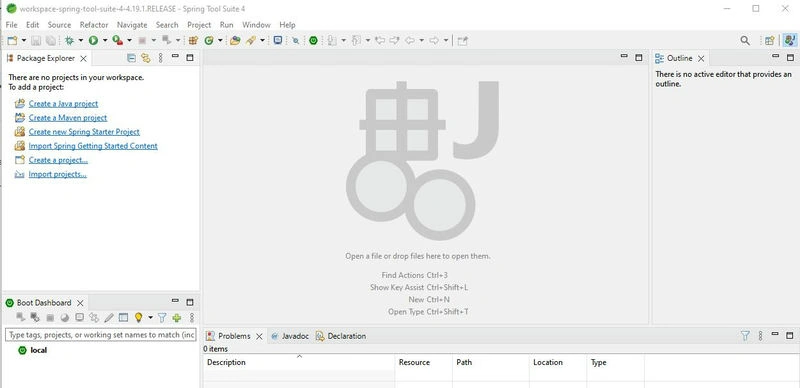The image size is (800, 388).
Task: Click the Next Annotation toolbar icon
Action: [332, 40]
